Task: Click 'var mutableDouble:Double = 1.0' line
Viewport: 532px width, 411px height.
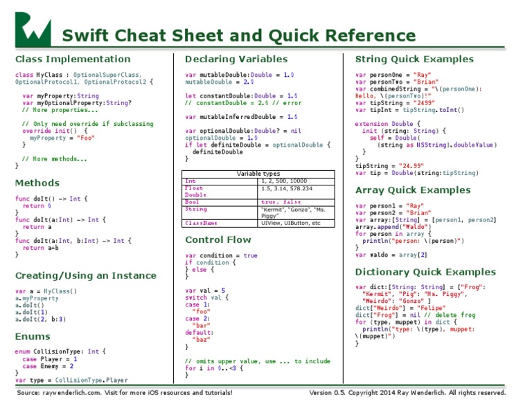Action: [x=240, y=75]
